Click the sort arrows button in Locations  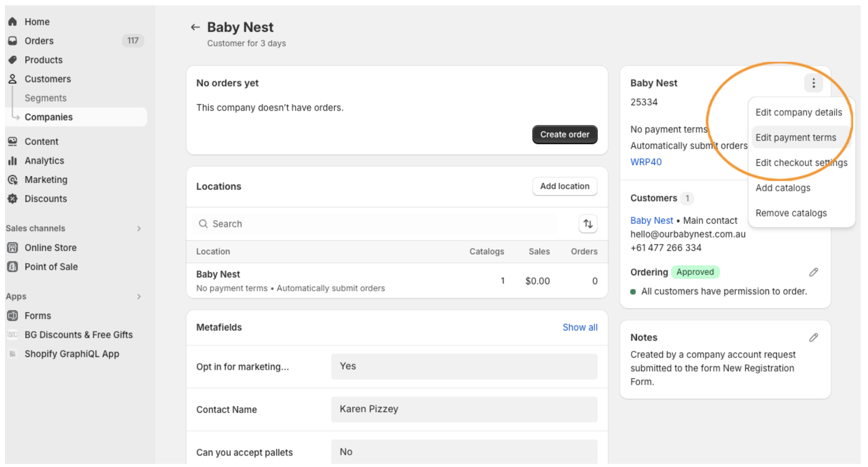pyautogui.click(x=588, y=224)
